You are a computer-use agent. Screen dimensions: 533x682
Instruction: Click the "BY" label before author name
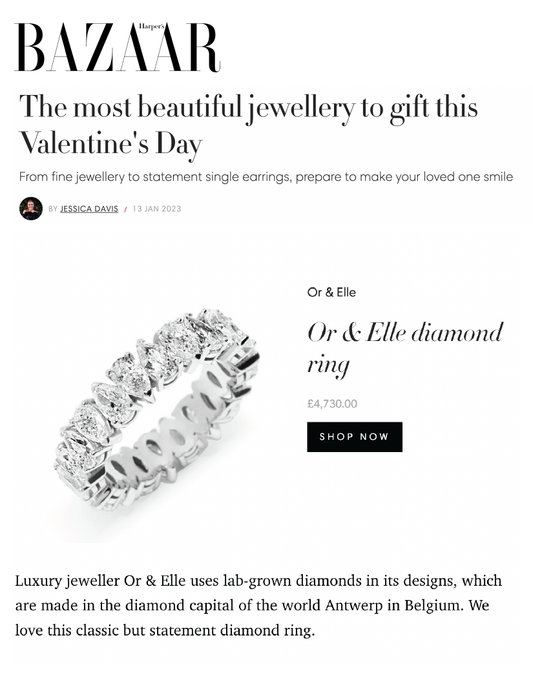tap(53, 209)
